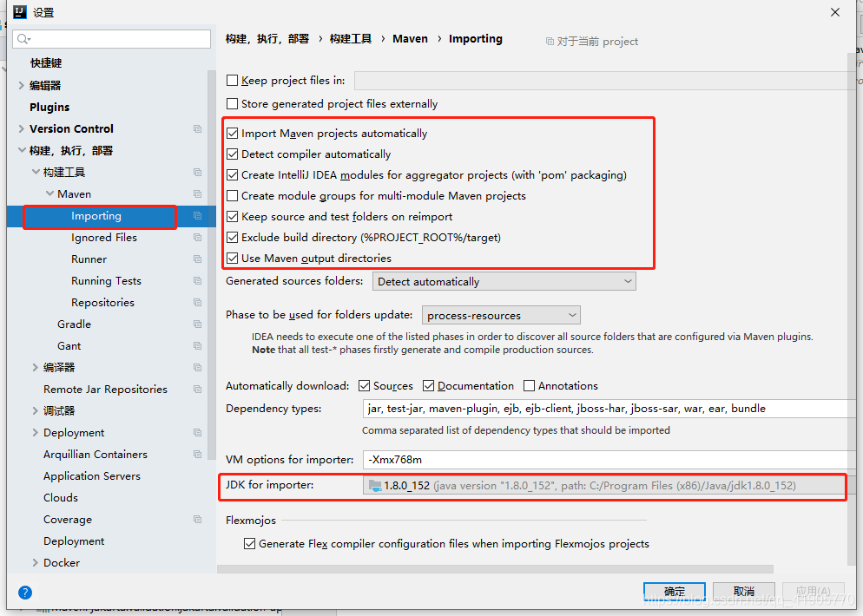Viewport: 863px width, 616px height.
Task: Open the Generated sources folders dropdown
Action: click(628, 280)
